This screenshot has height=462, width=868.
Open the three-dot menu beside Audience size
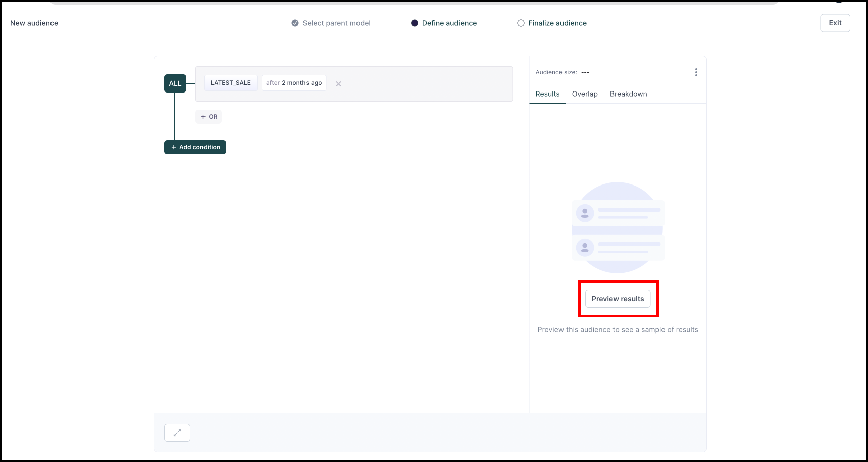696,72
